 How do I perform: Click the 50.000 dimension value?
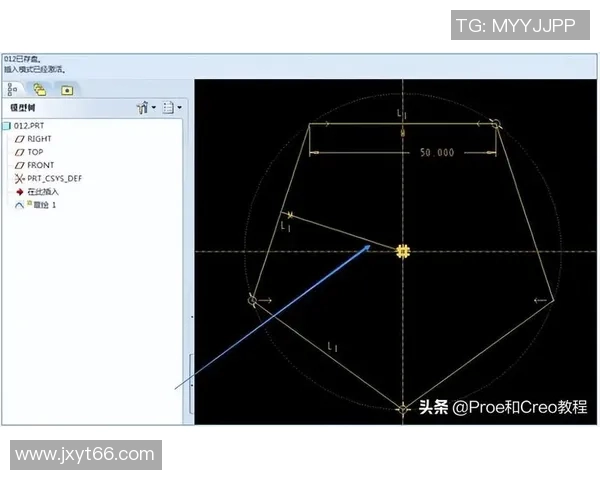437,153
